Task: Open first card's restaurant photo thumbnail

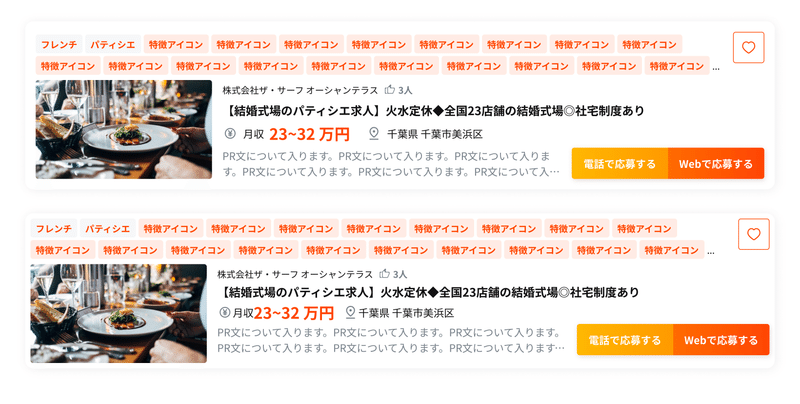Action: click(x=124, y=130)
